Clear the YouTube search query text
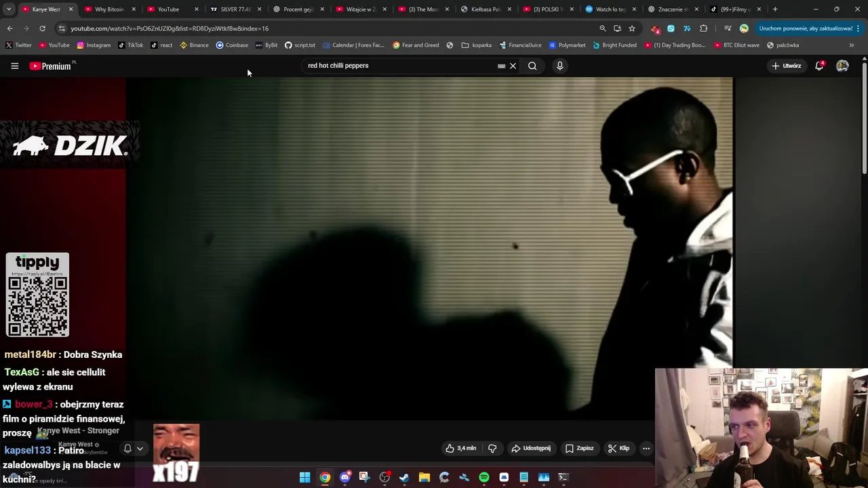The height and width of the screenshot is (488, 868). 513,66
